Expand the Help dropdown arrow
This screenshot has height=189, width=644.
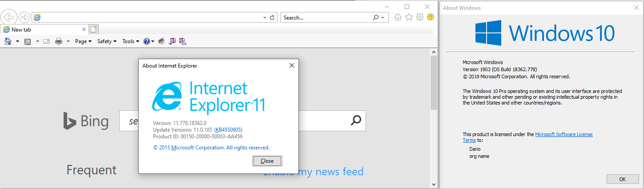tap(153, 41)
